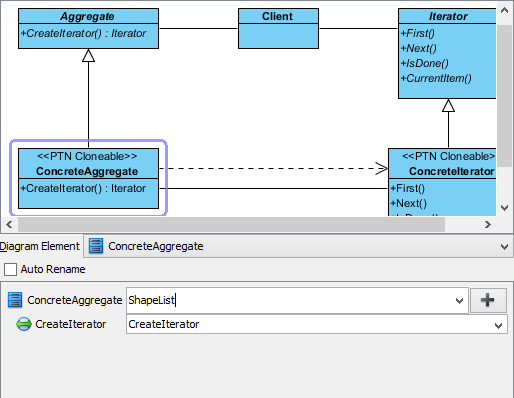This screenshot has width=514, height=398.
Task: Click the horizontal scrollbar thumb of diagram
Action: tap(231, 225)
